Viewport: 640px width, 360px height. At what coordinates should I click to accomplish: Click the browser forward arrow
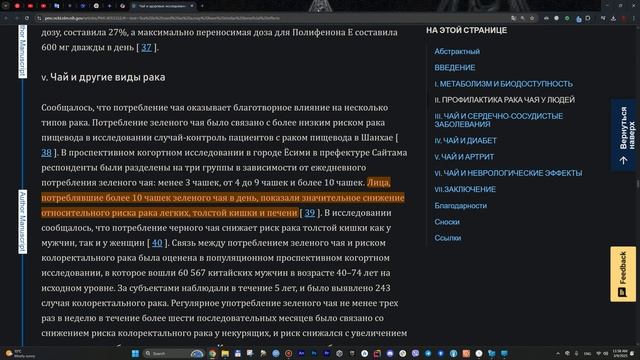(17, 18)
